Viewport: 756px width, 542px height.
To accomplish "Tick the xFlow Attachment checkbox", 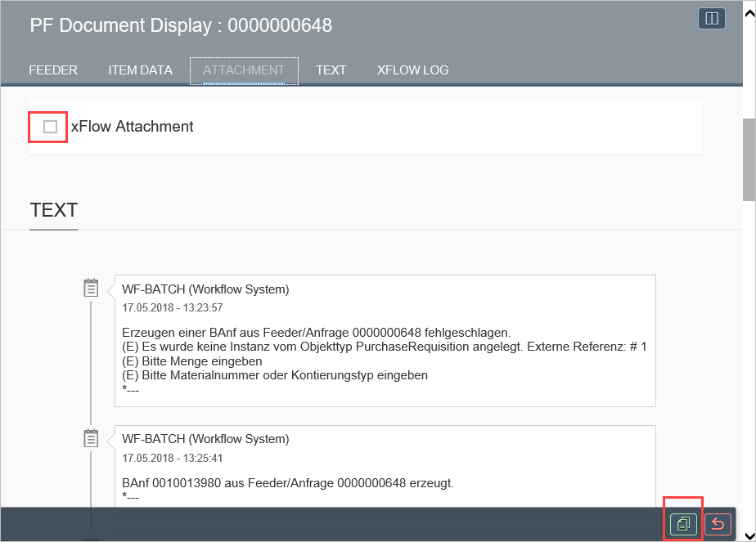I will 50,127.
